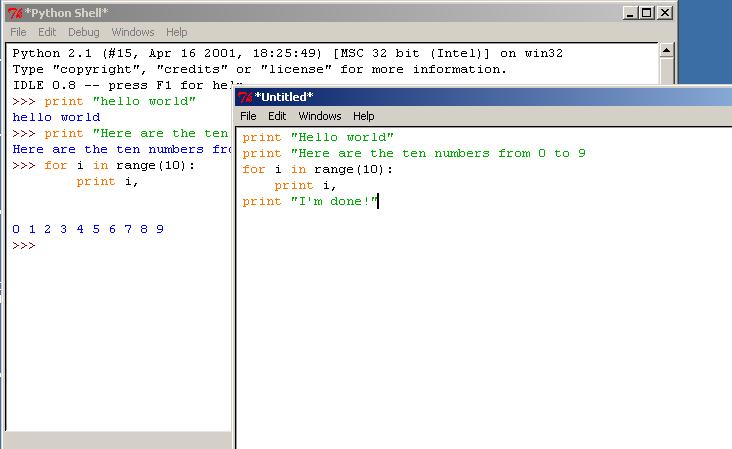Maximize the Python Shell window

click(x=645, y=13)
